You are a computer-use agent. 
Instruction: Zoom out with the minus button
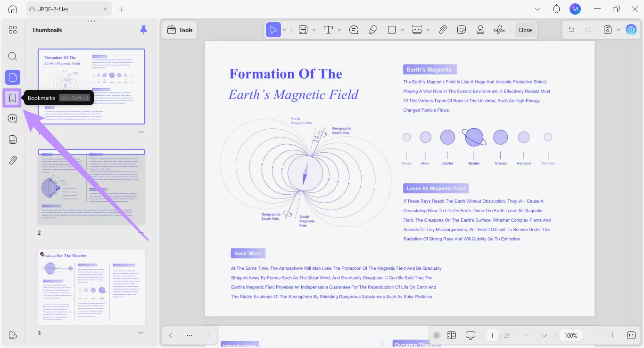593,335
